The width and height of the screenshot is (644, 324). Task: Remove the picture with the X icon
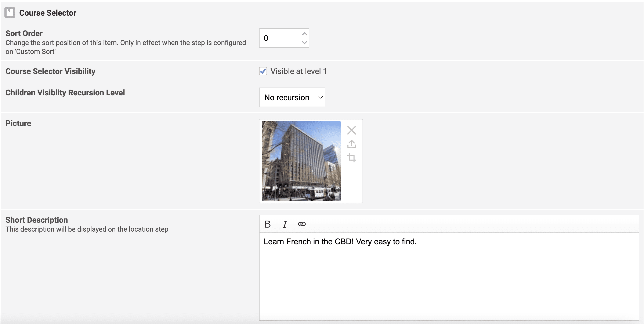351,130
